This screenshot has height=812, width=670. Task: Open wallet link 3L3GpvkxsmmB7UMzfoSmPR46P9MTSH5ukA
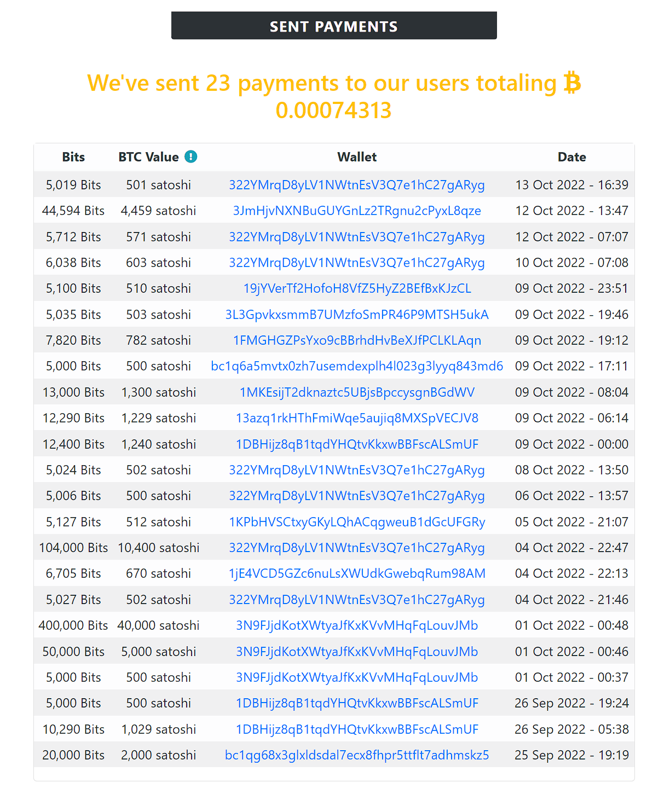click(x=357, y=315)
